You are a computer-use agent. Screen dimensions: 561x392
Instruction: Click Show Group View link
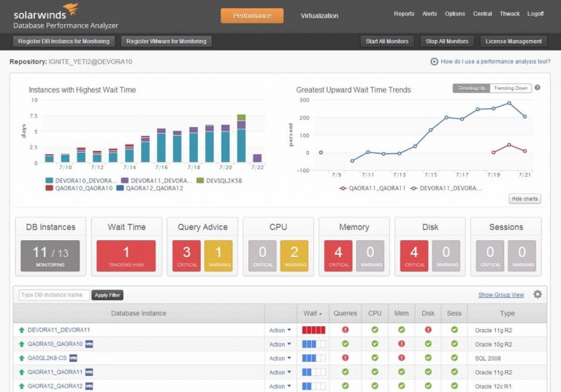click(501, 295)
